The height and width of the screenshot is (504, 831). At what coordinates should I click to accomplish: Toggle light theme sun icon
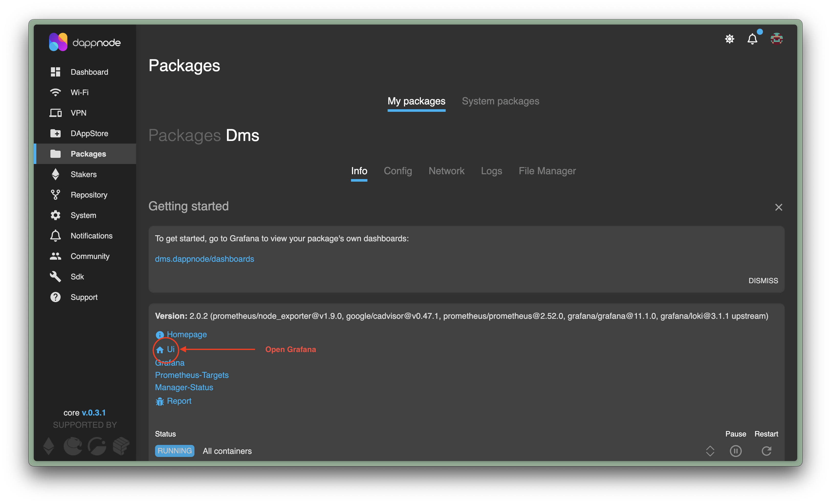[729, 39]
